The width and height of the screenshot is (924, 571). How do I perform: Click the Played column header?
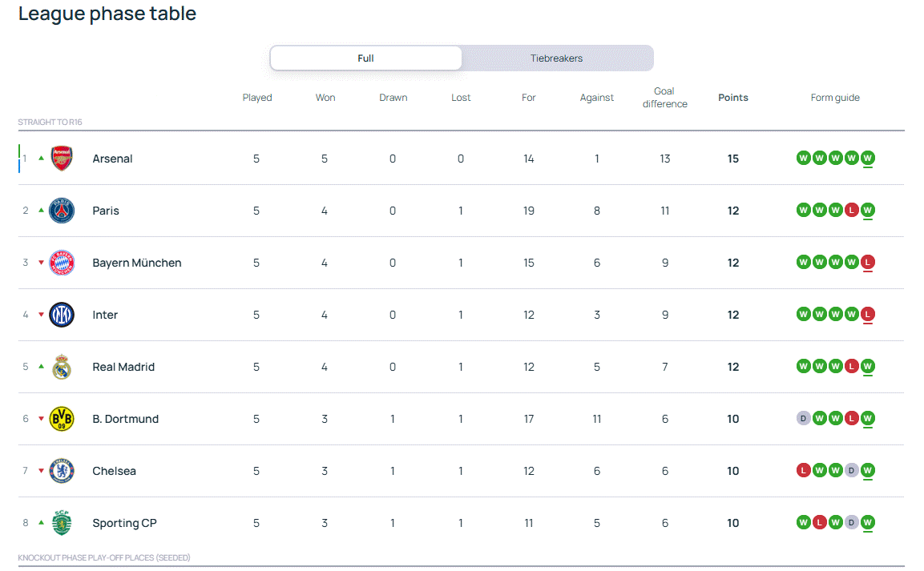257,98
